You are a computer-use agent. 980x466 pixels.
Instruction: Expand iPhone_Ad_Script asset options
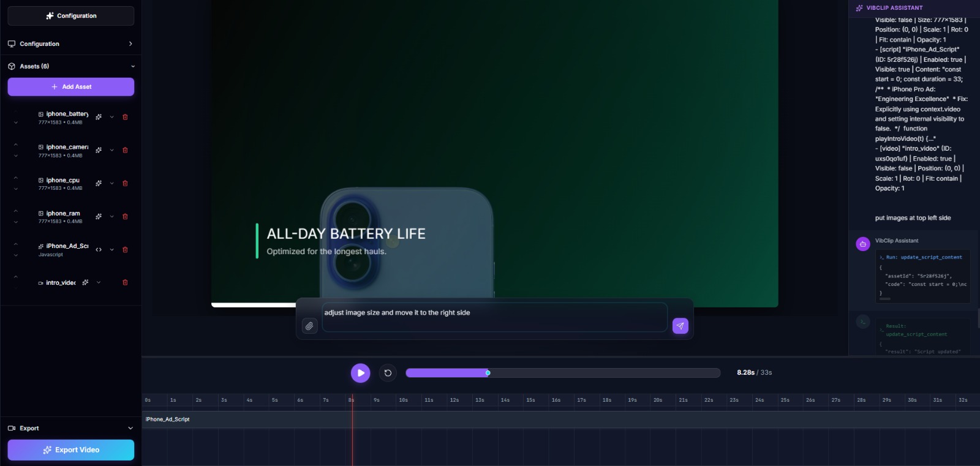112,250
